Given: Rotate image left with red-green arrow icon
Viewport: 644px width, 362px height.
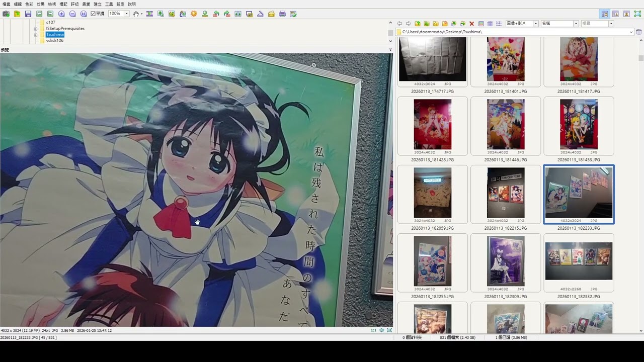Looking at the screenshot, I should click(216, 14).
